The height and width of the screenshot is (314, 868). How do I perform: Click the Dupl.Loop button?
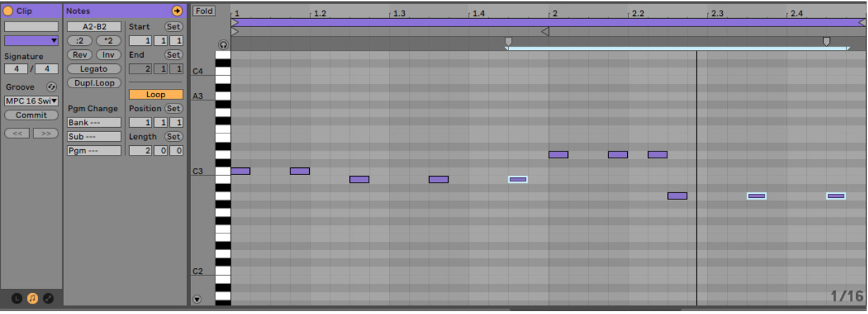(x=94, y=83)
